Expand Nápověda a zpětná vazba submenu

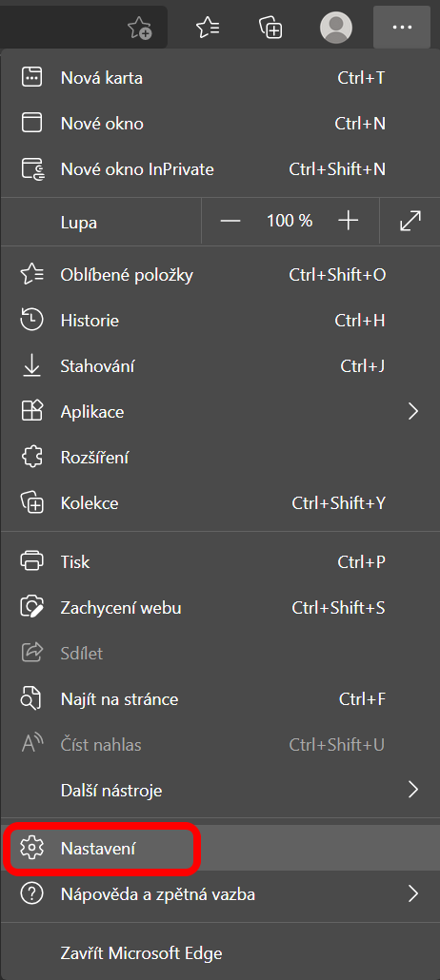coord(220,893)
